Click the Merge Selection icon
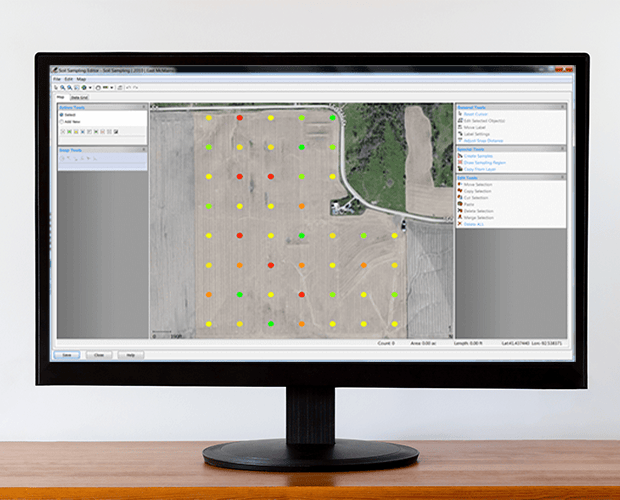The image size is (620, 500). pos(460,217)
